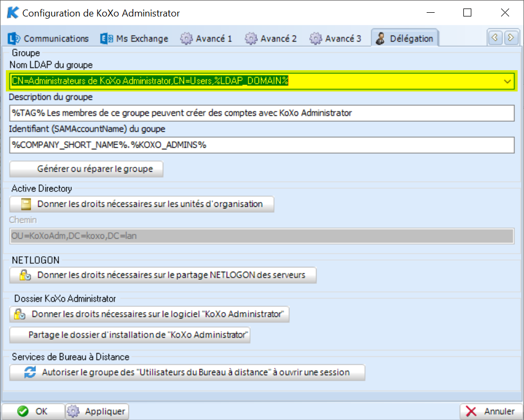Screen dimensions: 524x420
Task: Switch to the Ms Exchange tab
Action: coord(135,38)
